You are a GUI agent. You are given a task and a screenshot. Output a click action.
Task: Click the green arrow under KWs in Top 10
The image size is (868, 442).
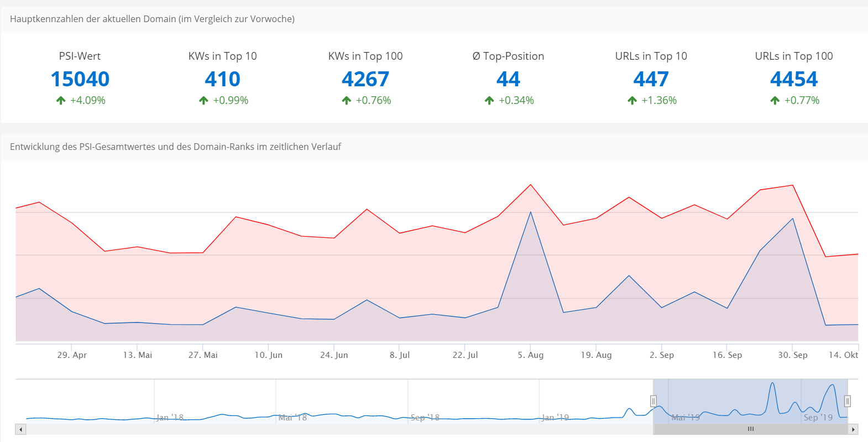tap(203, 101)
